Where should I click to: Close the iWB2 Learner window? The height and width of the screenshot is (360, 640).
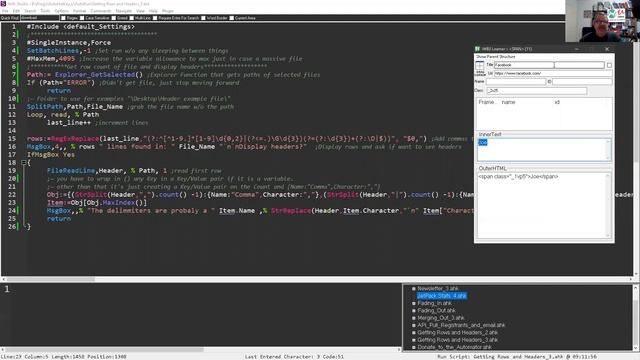(x=607, y=49)
